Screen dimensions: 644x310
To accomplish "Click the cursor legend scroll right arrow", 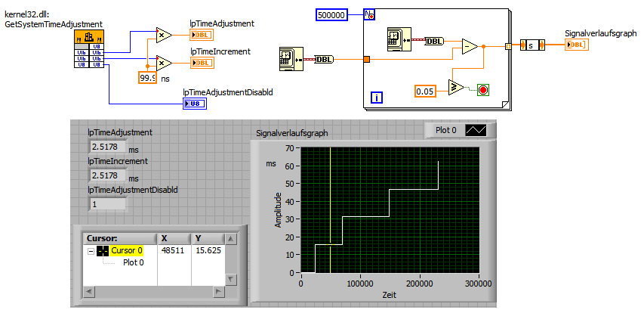I will (x=219, y=292).
